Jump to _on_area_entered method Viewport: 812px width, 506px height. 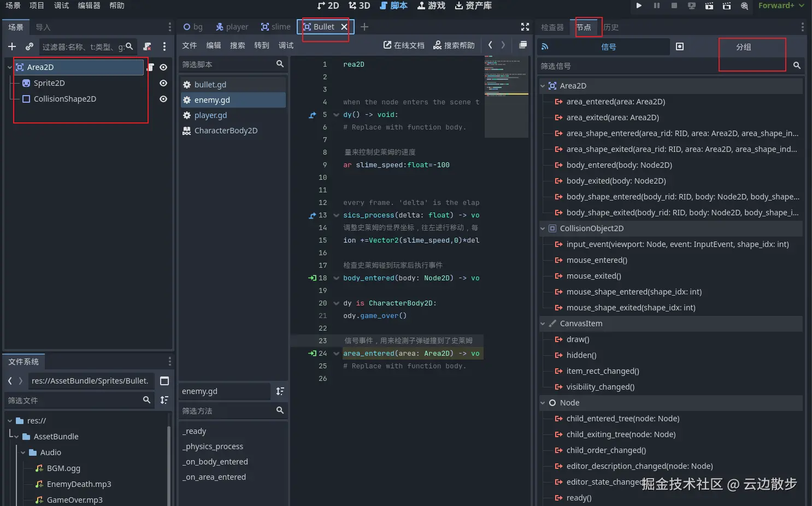coord(214,477)
